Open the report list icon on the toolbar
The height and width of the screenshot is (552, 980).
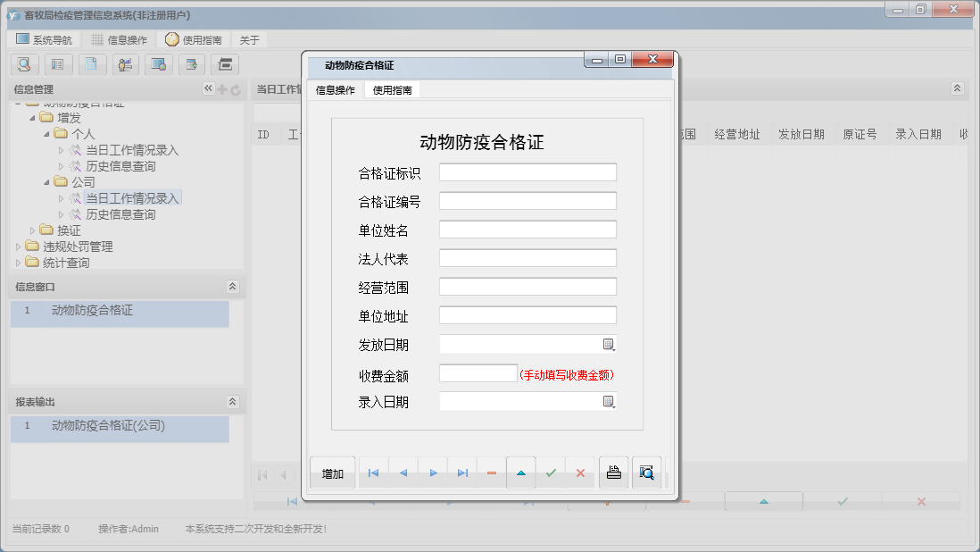coord(58,64)
